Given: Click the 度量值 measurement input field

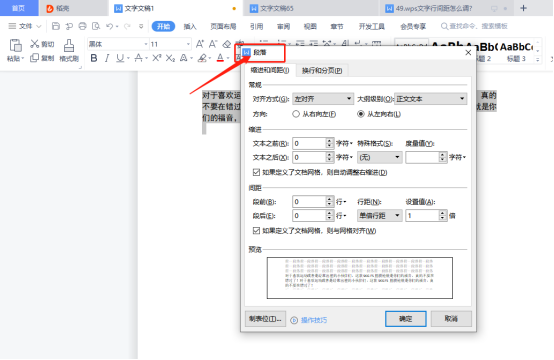Looking at the screenshot, I should [x=423, y=157].
